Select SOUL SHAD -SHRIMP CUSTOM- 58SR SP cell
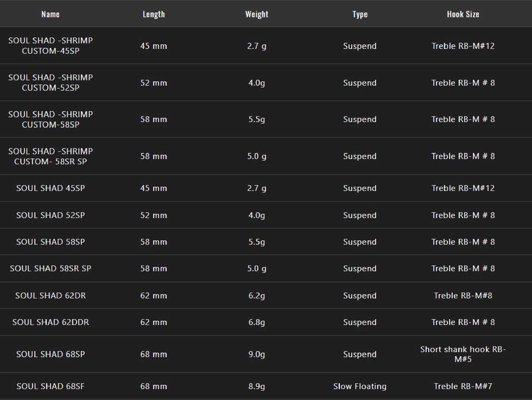The image size is (532, 400). 51,156
